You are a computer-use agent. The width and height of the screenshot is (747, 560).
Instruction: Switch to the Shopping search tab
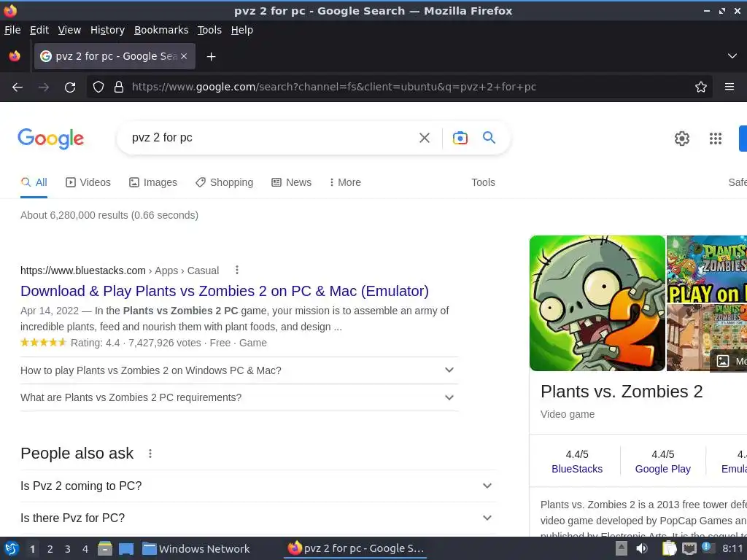pos(225,182)
